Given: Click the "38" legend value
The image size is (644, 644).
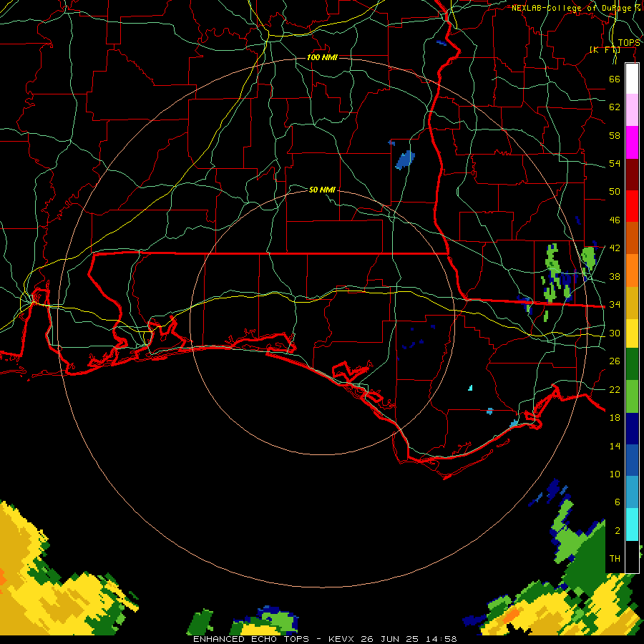Looking at the screenshot, I should [615, 276].
